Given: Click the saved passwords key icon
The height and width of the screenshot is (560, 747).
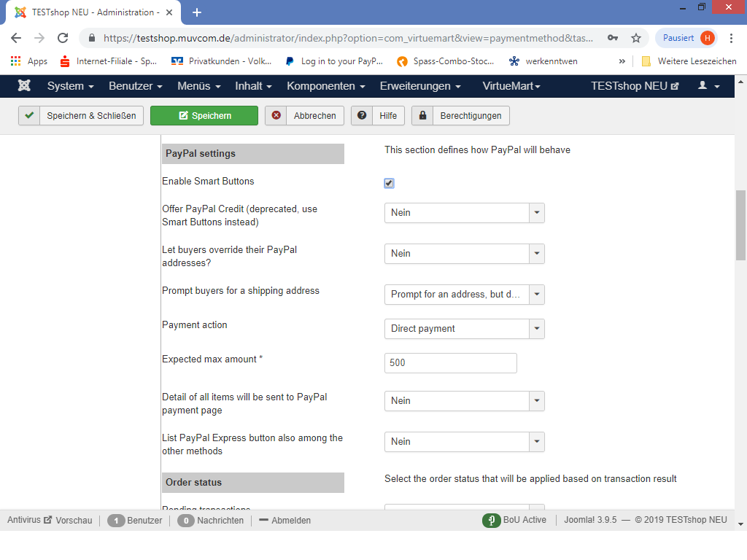Looking at the screenshot, I should coord(612,38).
